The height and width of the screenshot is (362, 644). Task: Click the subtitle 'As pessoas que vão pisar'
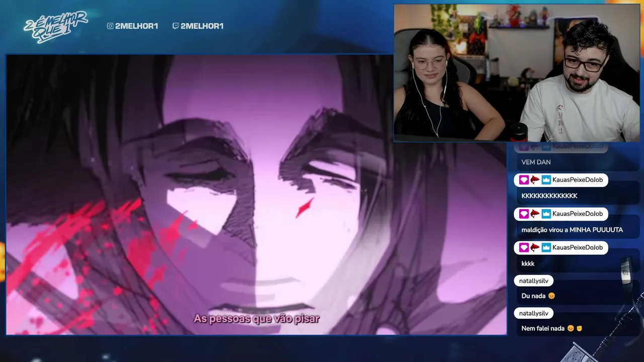[257, 319]
